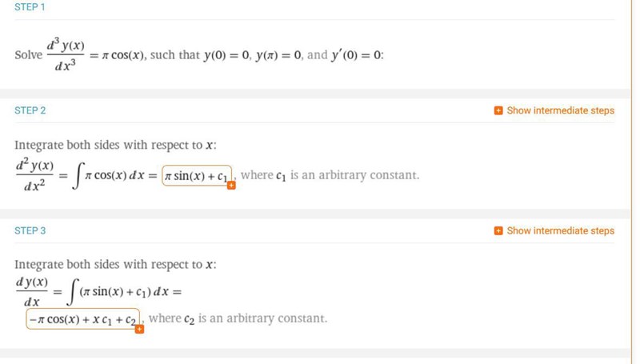Click the STEP 1 heading

coord(30,7)
